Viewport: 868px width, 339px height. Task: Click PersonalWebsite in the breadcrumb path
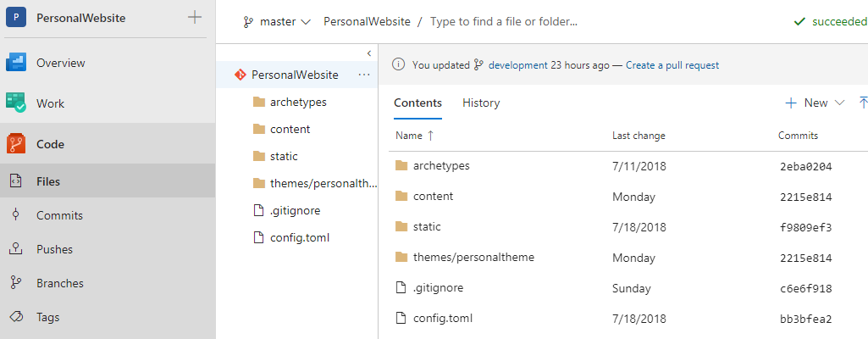367,21
